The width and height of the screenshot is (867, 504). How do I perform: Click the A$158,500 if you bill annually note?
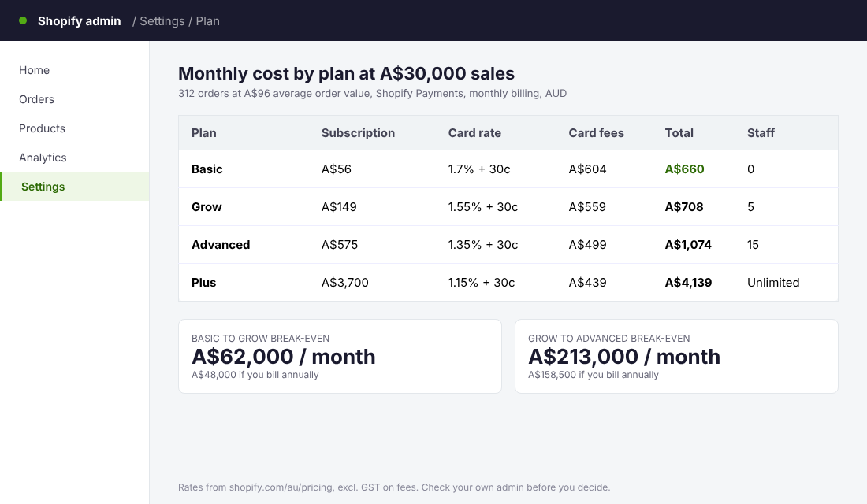(x=594, y=375)
